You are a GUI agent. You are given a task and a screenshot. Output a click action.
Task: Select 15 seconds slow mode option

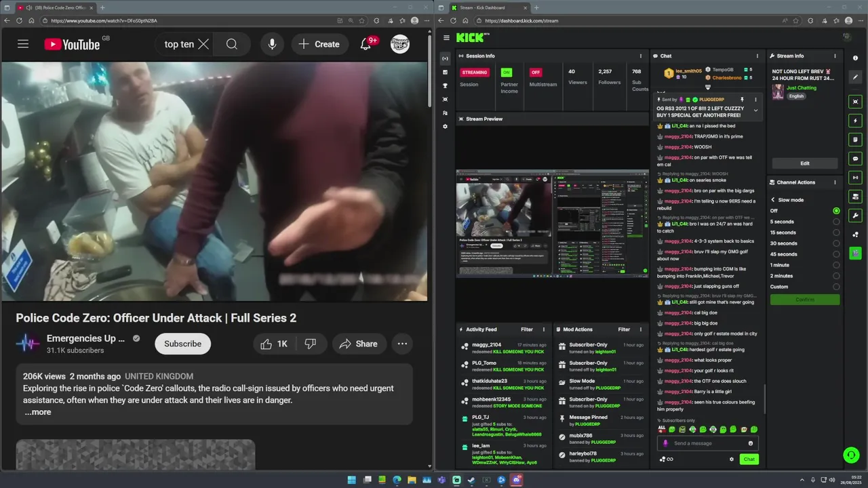click(836, 232)
